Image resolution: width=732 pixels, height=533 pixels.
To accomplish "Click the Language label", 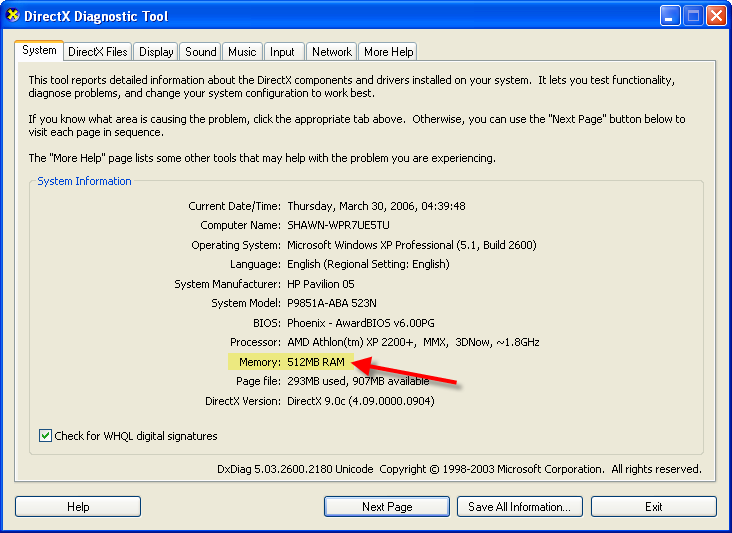I will 255,264.
